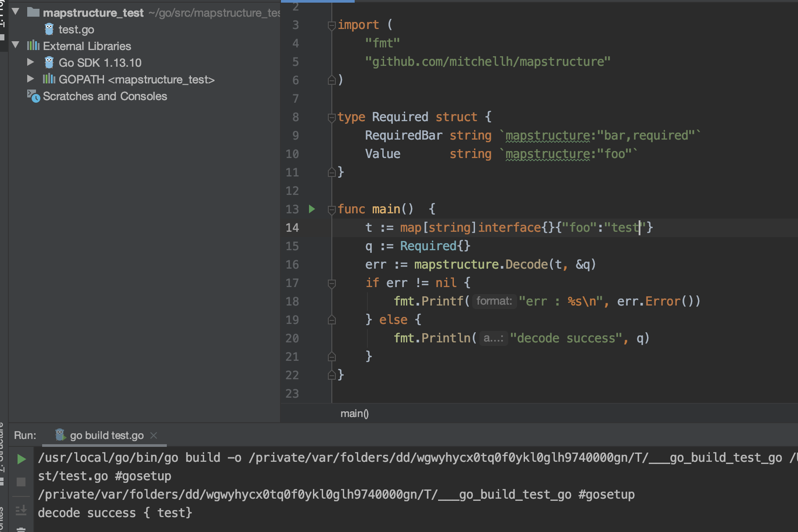The height and width of the screenshot is (532, 798).
Task: Click 'st/test.go #gosetup' console line
Action: click(x=104, y=476)
